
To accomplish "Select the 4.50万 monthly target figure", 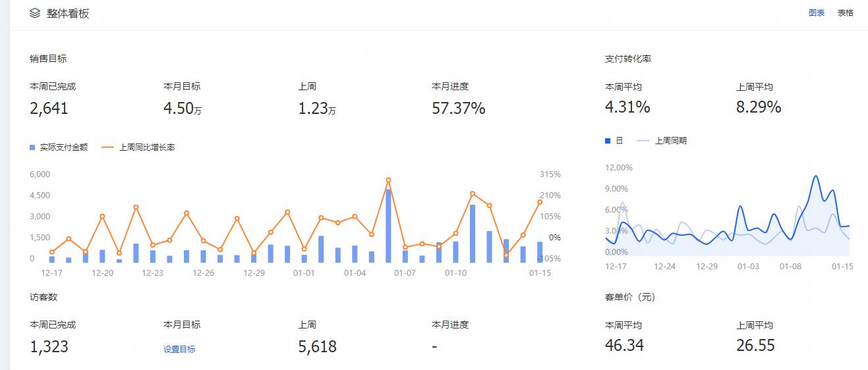I will coord(182,109).
